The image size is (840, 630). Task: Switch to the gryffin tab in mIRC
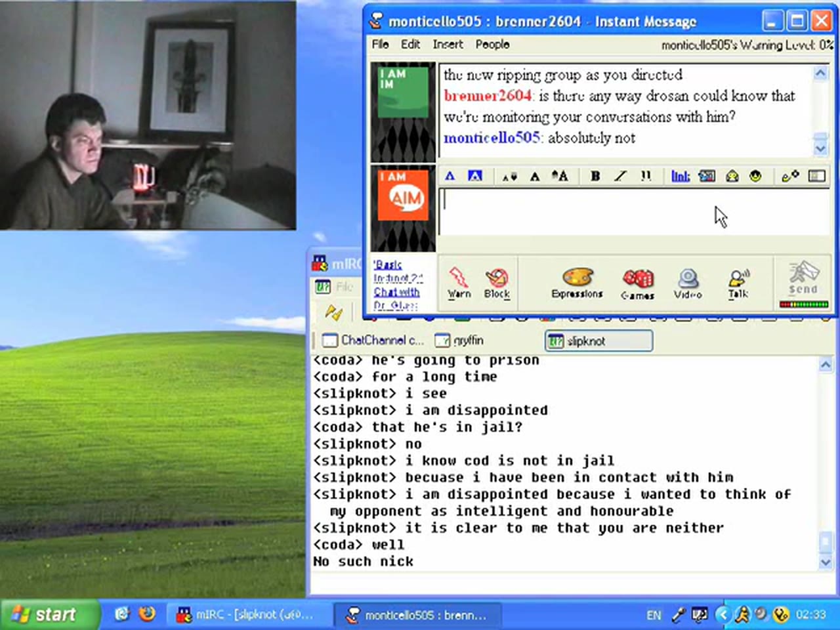pos(459,340)
